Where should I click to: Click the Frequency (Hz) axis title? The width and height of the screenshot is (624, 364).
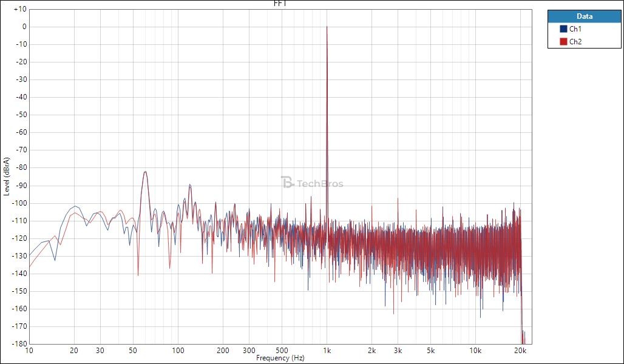(280, 358)
